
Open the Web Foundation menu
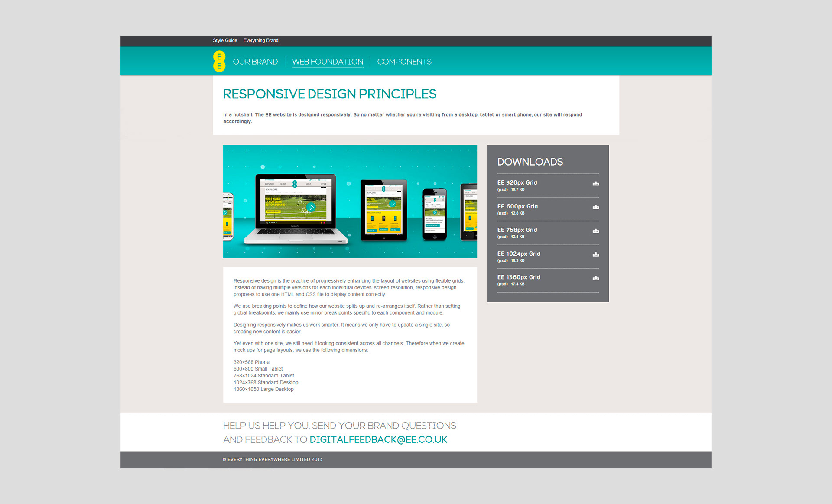pos(328,62)
